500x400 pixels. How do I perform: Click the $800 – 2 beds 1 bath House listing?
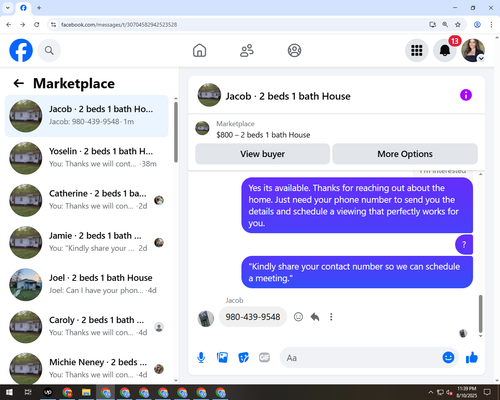coord(263,135)
